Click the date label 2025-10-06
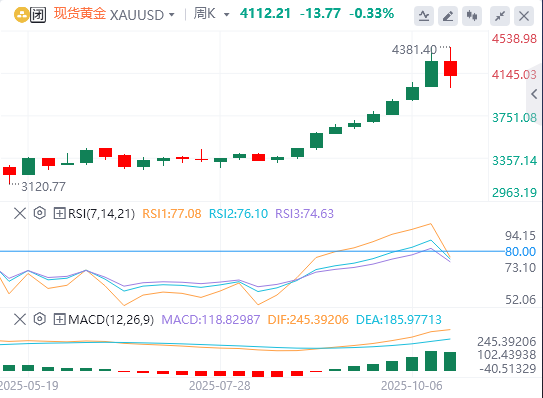The image size is (543, 398). [x=412, y=386]
